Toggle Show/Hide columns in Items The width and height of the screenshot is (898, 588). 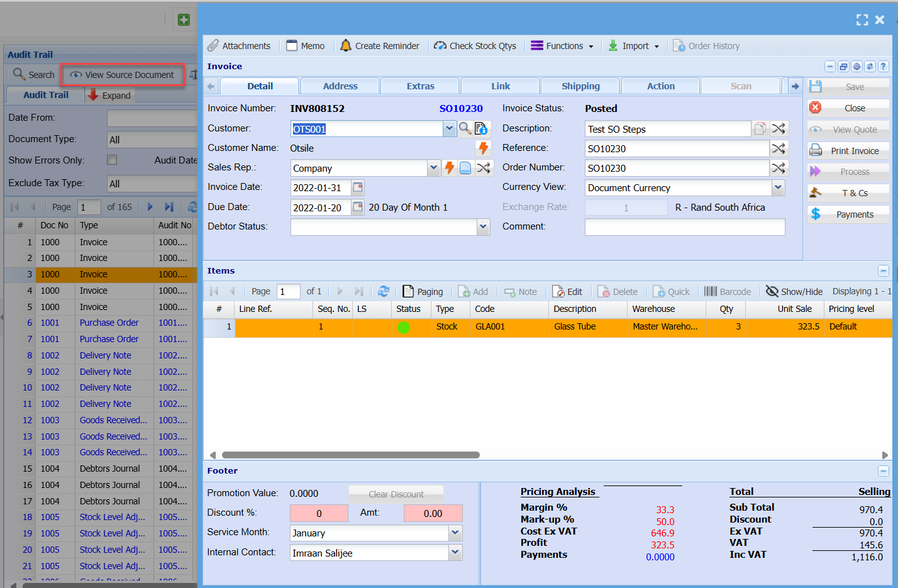pyautogui.click(x=794, y=291)
